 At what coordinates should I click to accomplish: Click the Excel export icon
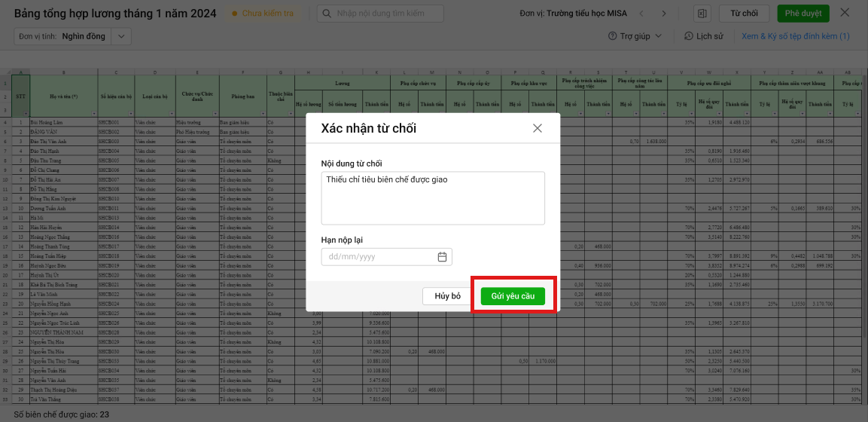[x=702, y=14]
